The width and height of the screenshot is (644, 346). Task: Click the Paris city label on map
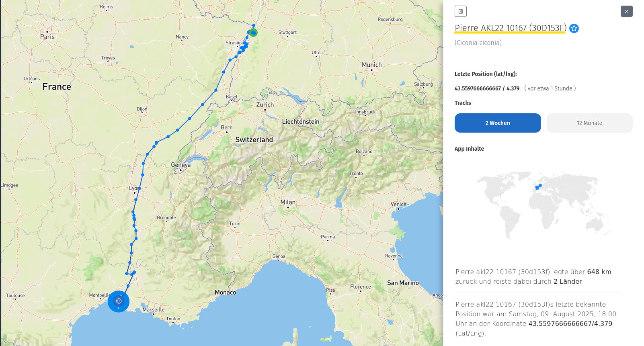[47, 37]
